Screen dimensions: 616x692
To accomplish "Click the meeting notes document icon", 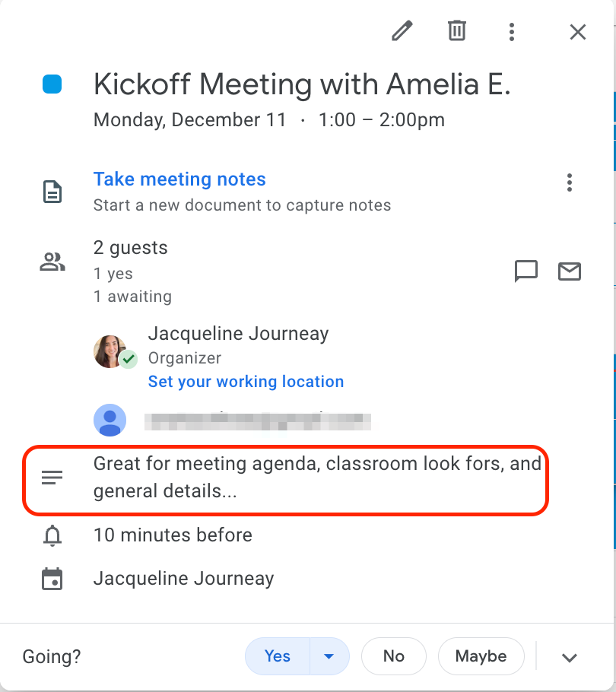I will point(52,192).
